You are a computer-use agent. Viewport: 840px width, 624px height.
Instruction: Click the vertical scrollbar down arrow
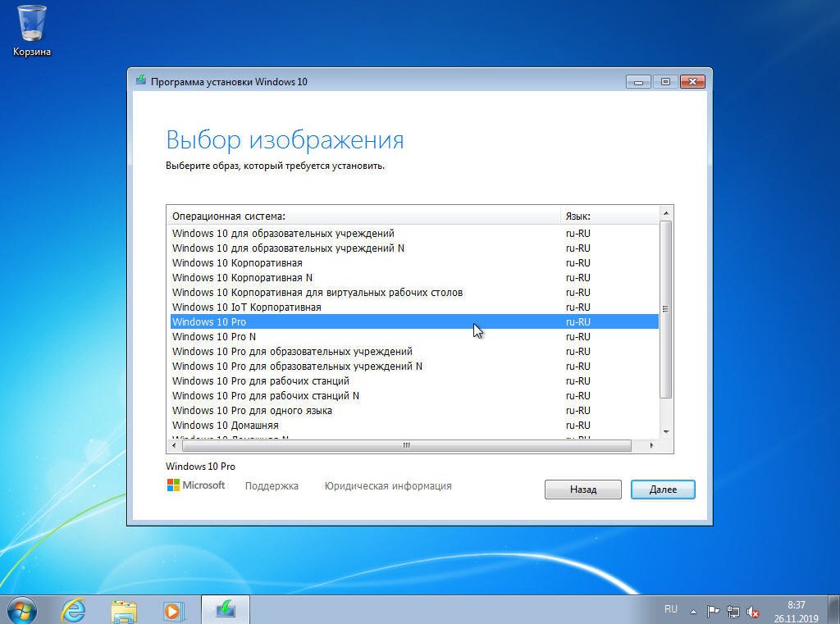tap(666, 431)
